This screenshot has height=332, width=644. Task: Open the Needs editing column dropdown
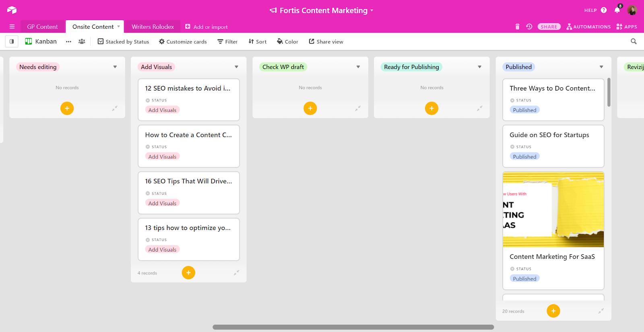(x=115, y=67)
